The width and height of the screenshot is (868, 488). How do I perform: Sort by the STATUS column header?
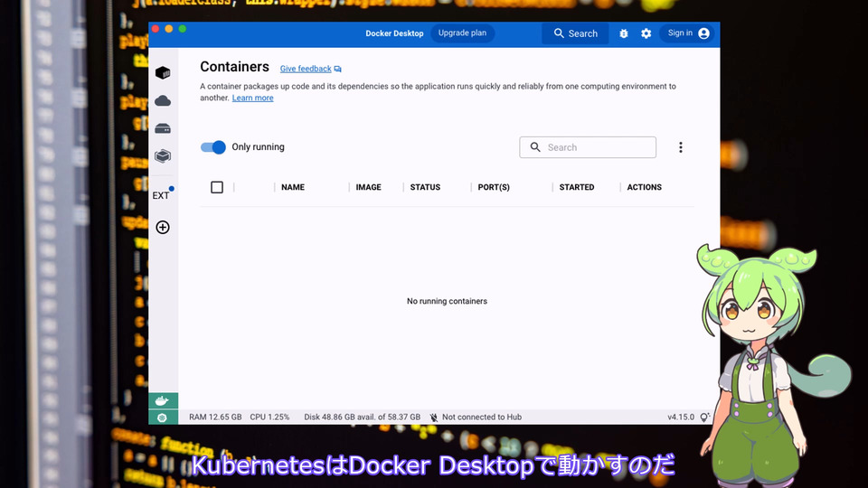(x=425, y=187)
